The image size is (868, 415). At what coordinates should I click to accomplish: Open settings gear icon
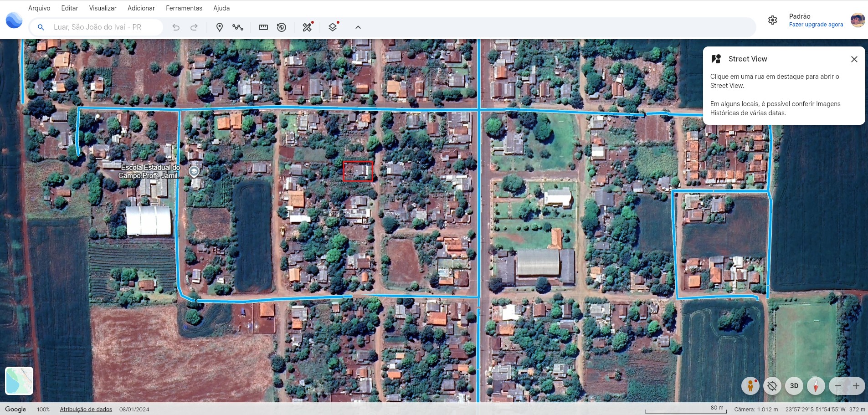pyautogui.click(x=772, y=20)
